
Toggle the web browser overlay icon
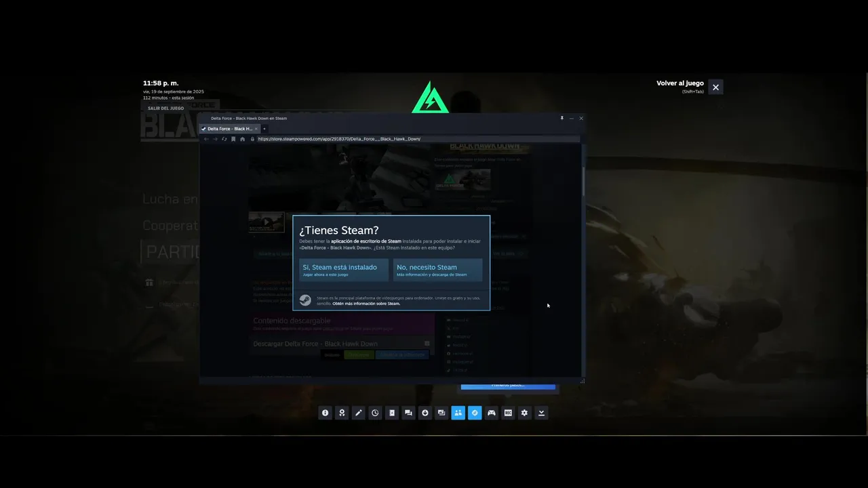(475, 413)
